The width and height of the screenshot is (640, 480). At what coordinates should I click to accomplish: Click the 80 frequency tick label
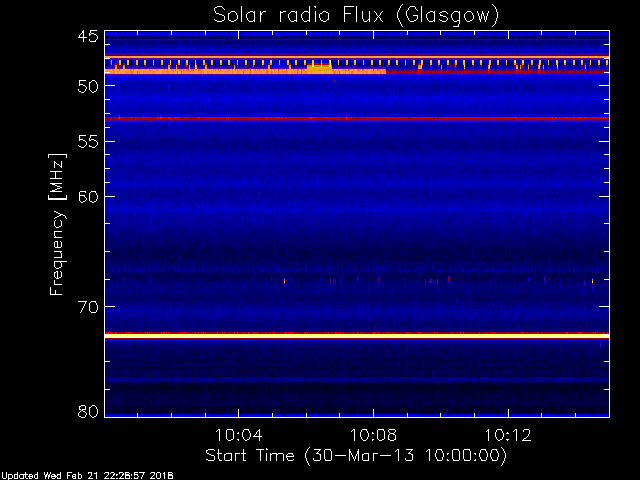(88, 411)
